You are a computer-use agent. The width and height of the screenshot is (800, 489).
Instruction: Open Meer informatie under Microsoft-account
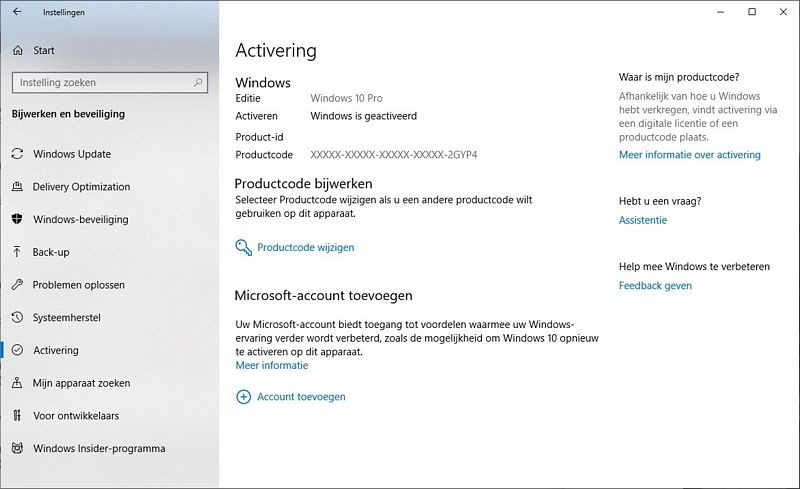pos(271,366)
